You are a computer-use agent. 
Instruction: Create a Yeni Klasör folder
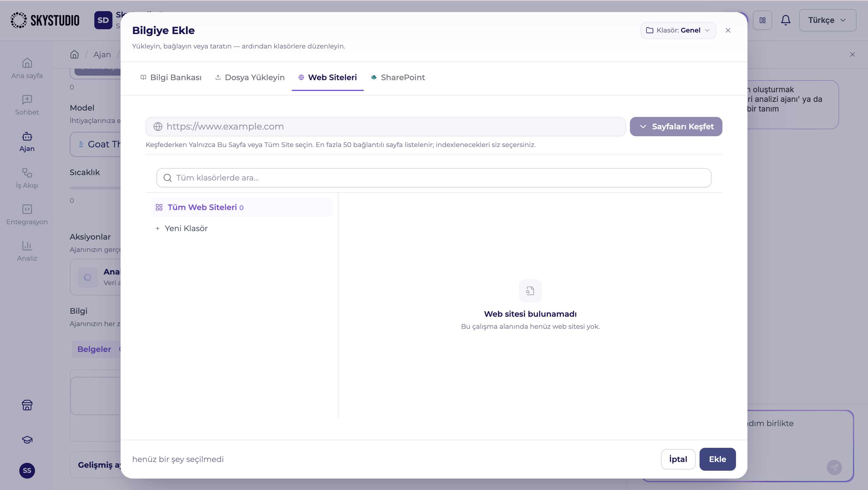click(x=181, y=228)
